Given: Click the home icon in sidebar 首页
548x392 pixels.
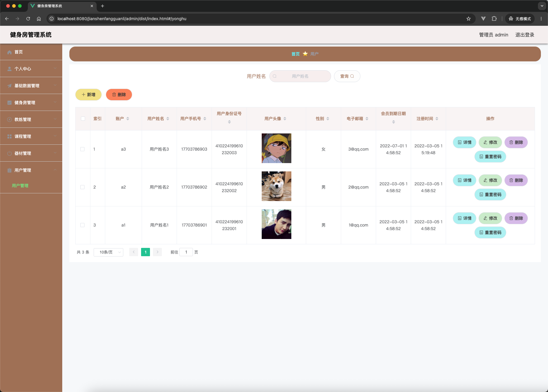Looking at the screenshot, I should (9, 52).
